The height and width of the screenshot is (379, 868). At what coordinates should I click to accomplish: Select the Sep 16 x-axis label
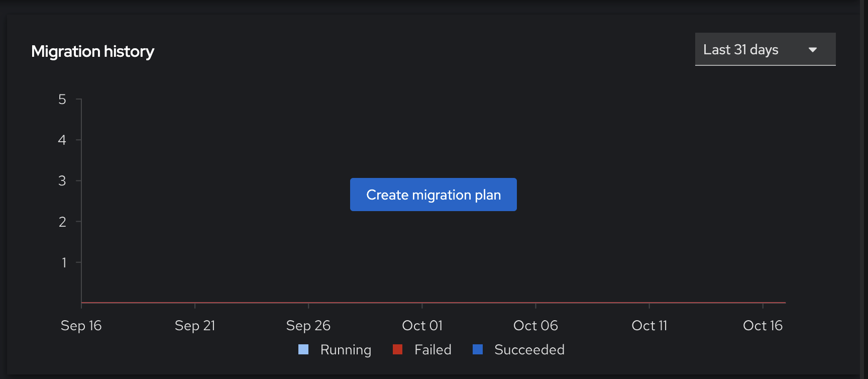point(81,326)
